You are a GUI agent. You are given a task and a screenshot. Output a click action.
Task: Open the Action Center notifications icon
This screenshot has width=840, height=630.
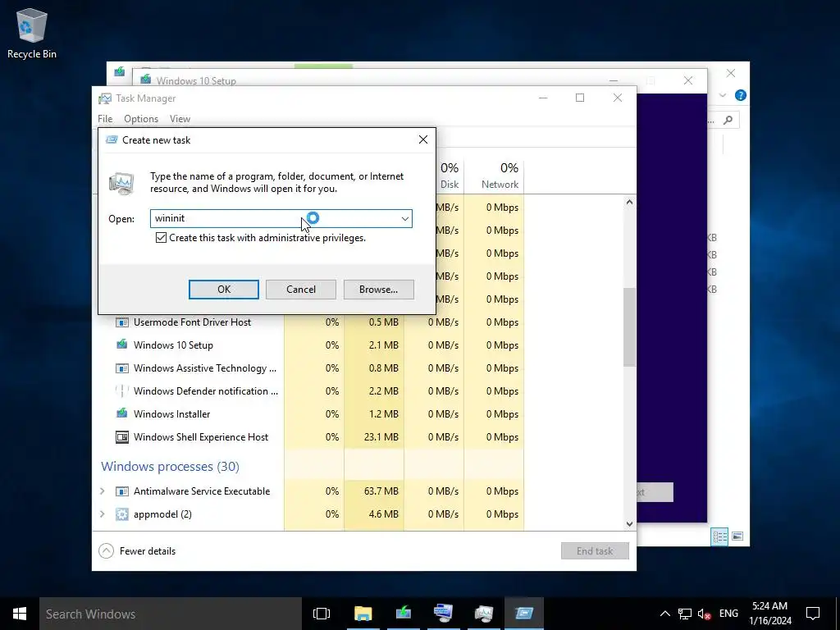click(x=813, y=614)
